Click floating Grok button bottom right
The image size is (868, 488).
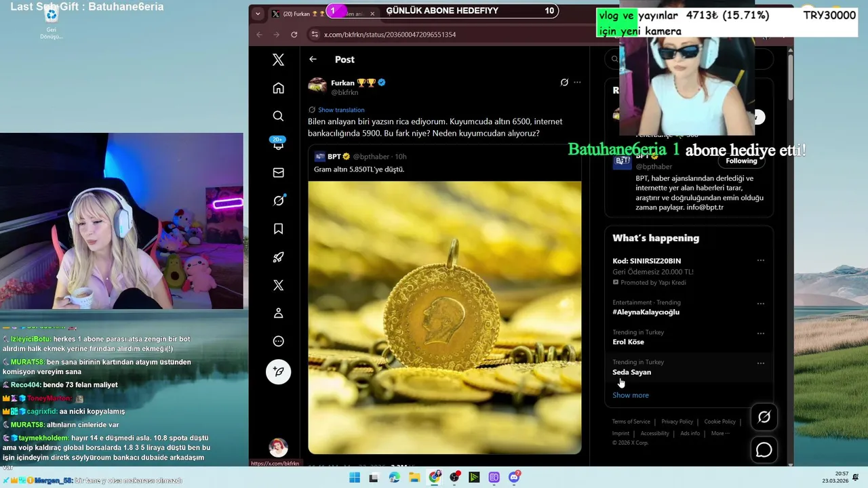764,417
